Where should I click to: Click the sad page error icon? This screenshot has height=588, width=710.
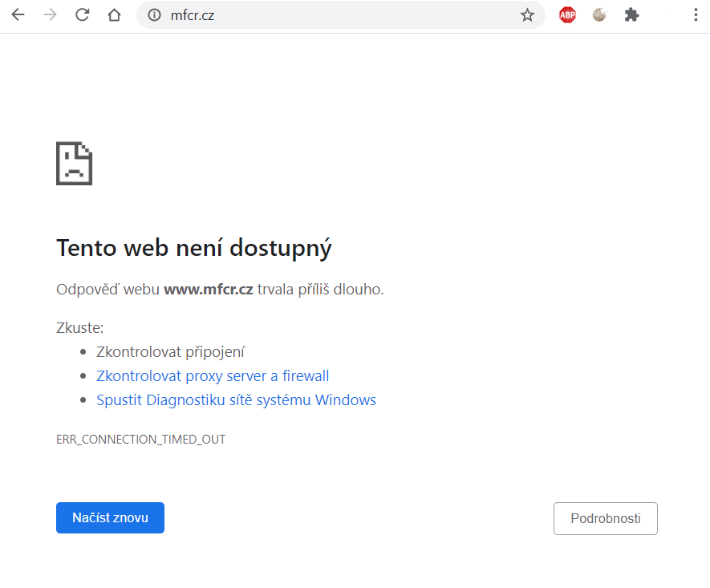click(x=75, y=164)
